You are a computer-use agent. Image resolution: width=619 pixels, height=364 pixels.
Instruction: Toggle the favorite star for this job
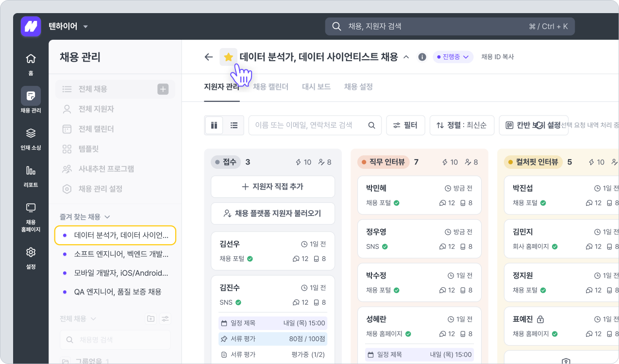click(x=229, y=57)
